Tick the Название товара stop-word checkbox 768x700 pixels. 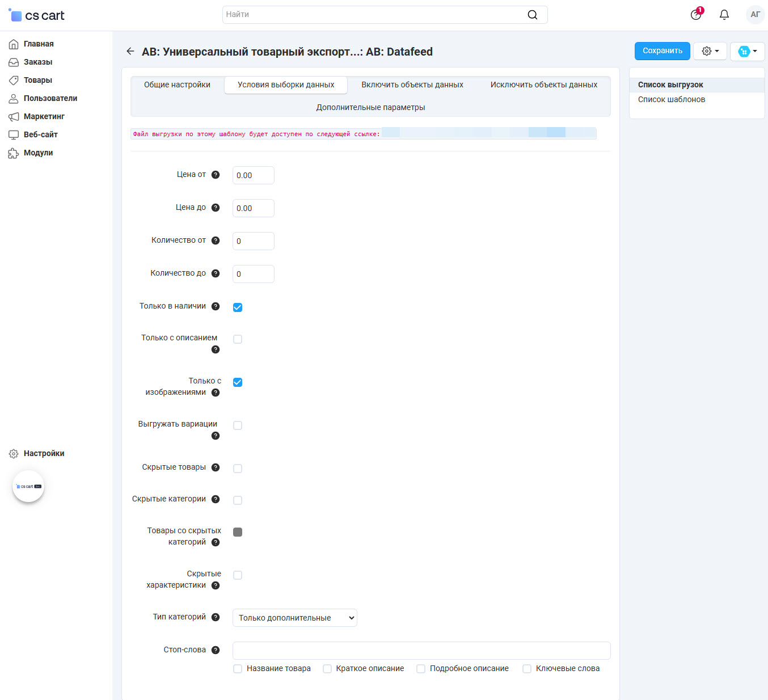click(x=238, y=669)
